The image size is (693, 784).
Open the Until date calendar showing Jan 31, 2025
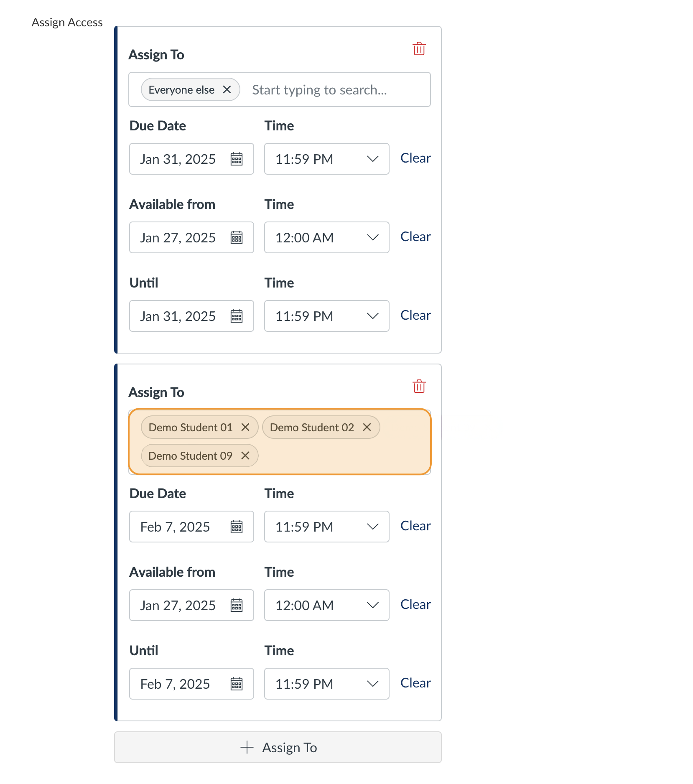237,316
